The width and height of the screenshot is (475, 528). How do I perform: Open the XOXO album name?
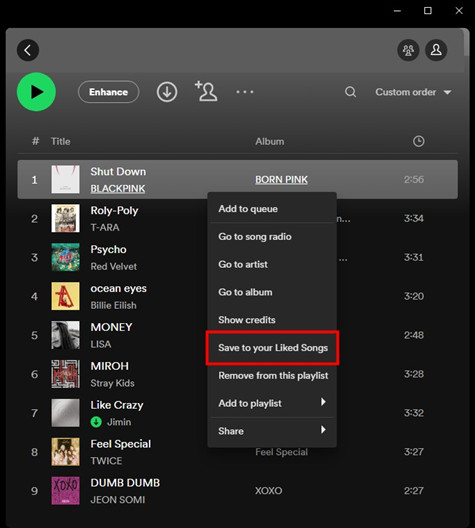click(268, 491)
